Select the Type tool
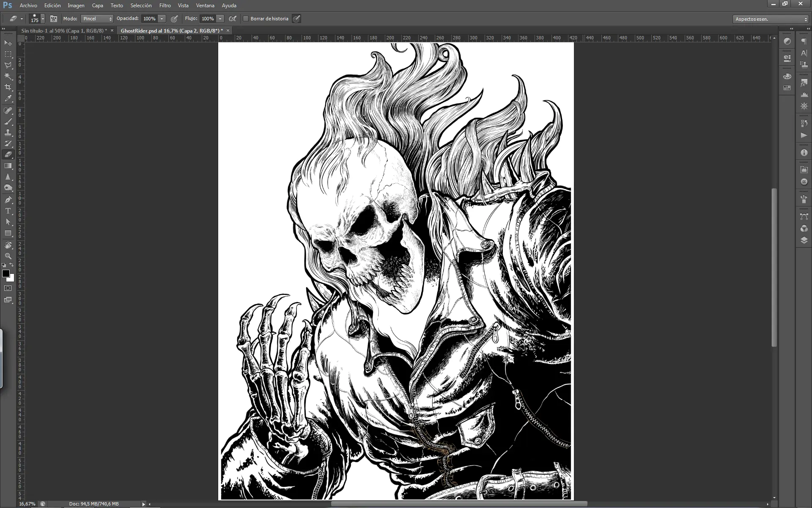The width and height of the screenshot is (812, 508). 8,211
